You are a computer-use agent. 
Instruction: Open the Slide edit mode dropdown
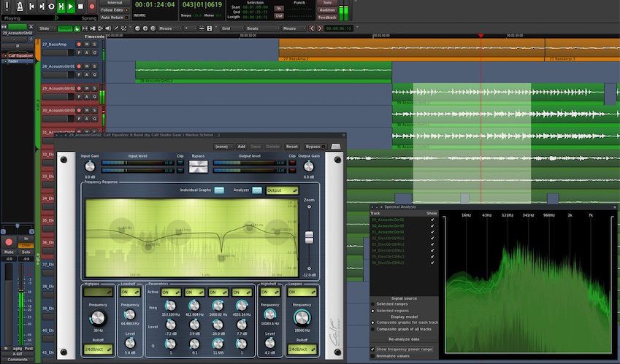[47, 28]
